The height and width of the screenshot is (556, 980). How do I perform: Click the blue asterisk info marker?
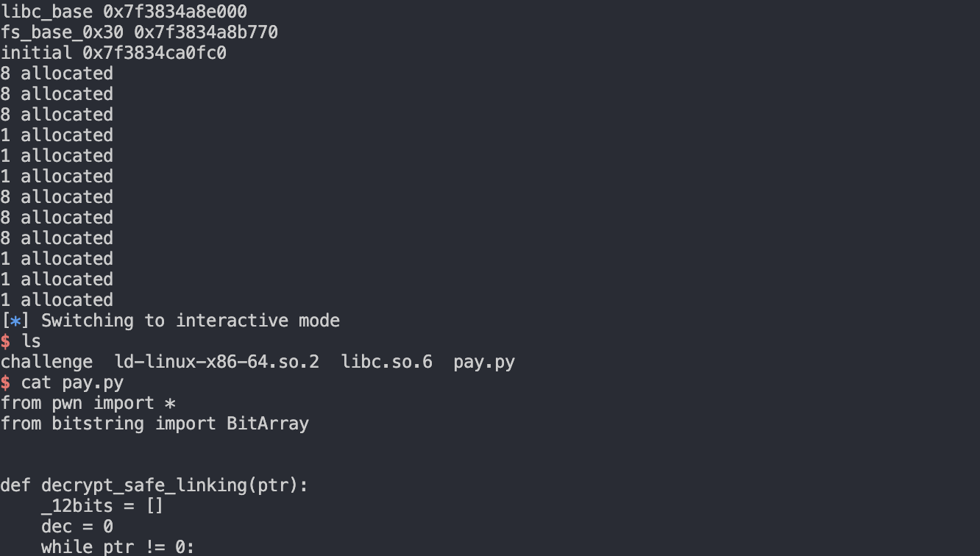[x=15, y=321]
